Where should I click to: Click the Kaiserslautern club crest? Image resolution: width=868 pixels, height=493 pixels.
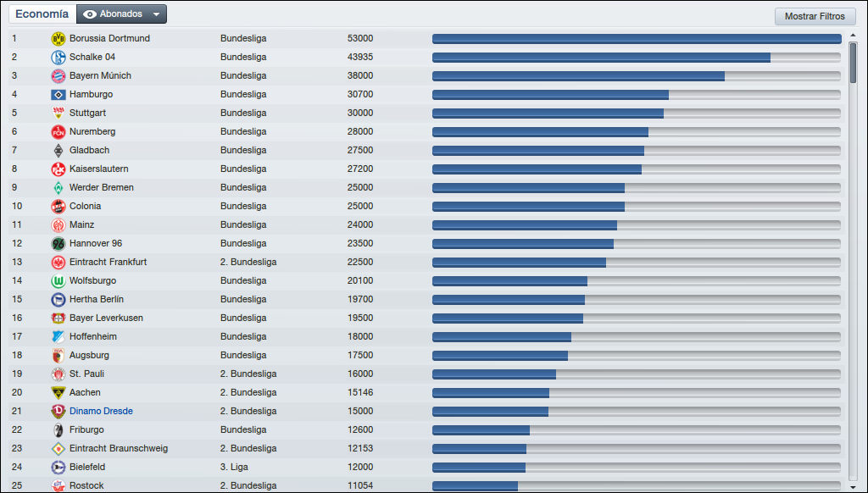click(x=58, y=169)
